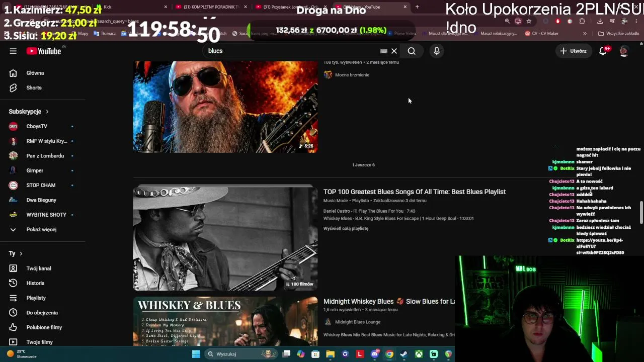Switch to the Kick browser tab
This screenshot has width=644, height=362.
[x=132, y=7]
